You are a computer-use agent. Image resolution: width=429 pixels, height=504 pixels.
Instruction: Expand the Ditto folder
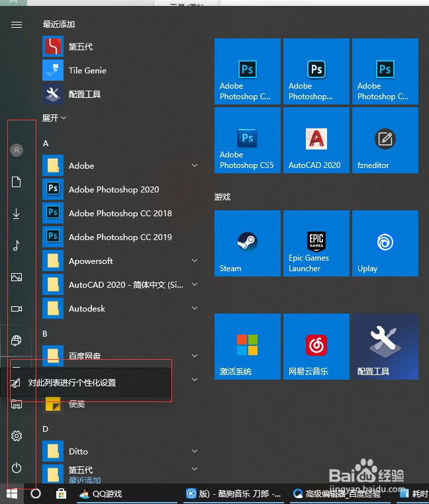tap(120, 451)
